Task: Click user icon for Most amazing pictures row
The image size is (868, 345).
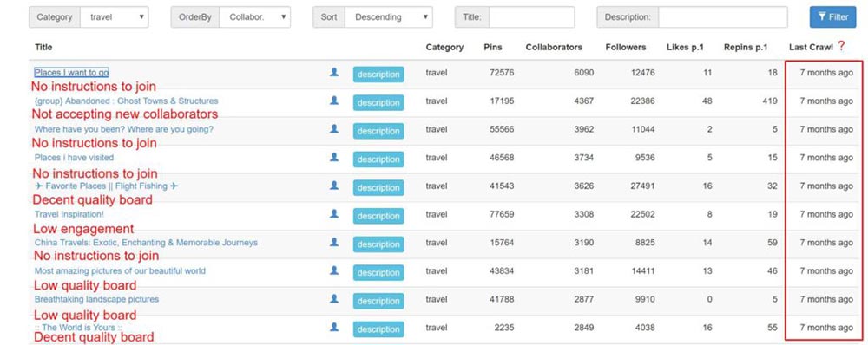Action: tap(334, 270)
